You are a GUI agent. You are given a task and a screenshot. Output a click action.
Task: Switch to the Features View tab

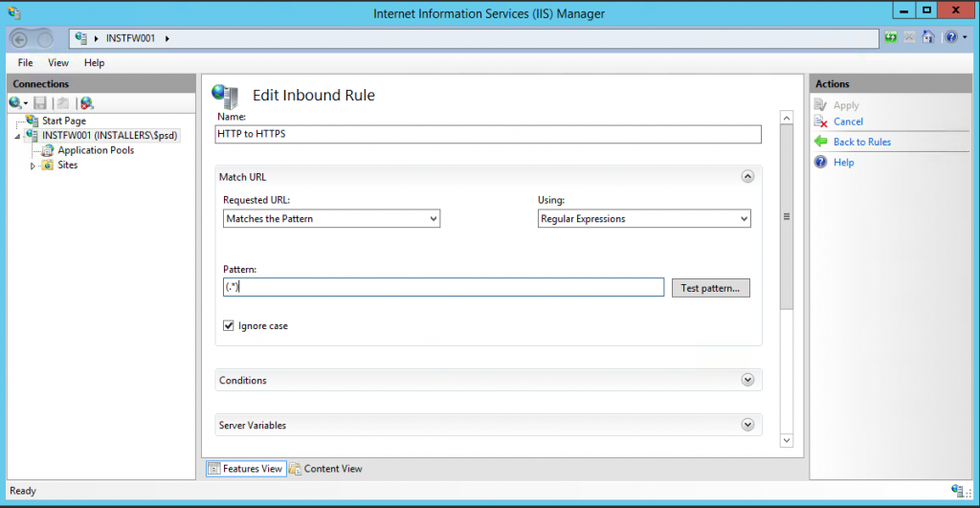(246, 469)
